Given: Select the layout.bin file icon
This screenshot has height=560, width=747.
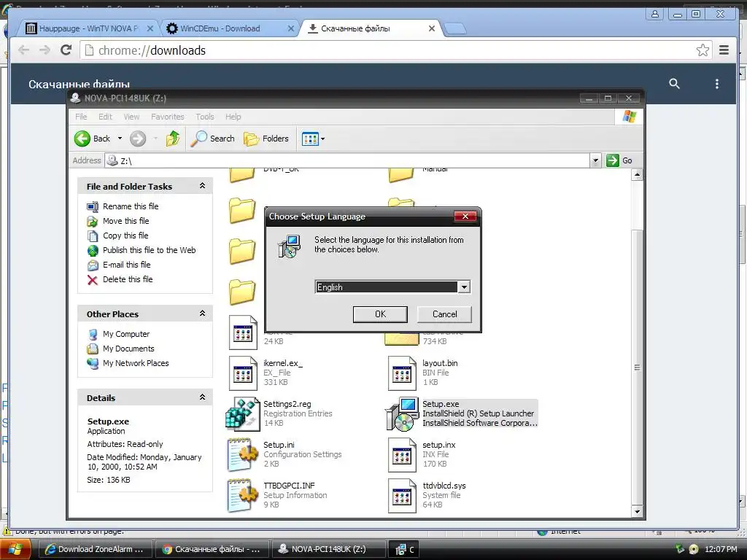Looking at the screenshot, I should [x=402, y=373].
